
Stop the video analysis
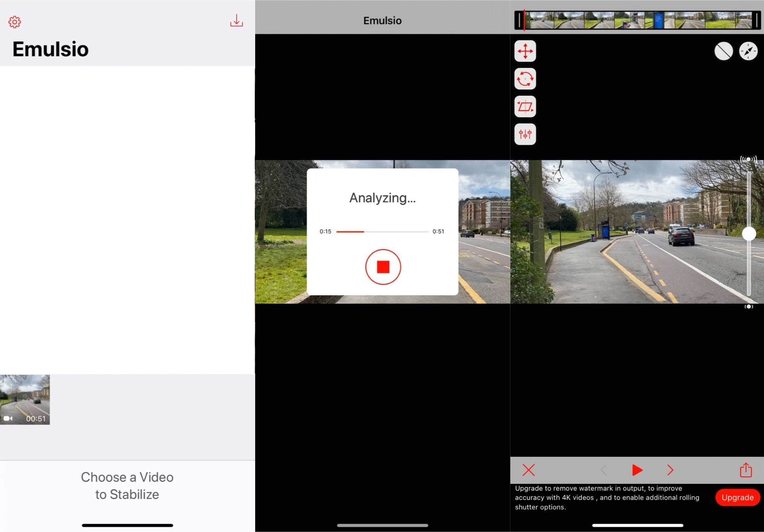(x=383, y=267)
